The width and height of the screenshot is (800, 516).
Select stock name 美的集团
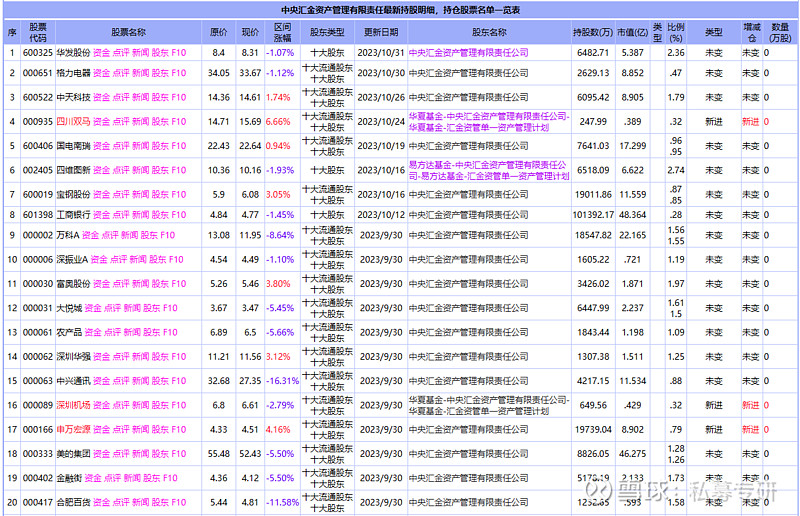pos(73,454)
